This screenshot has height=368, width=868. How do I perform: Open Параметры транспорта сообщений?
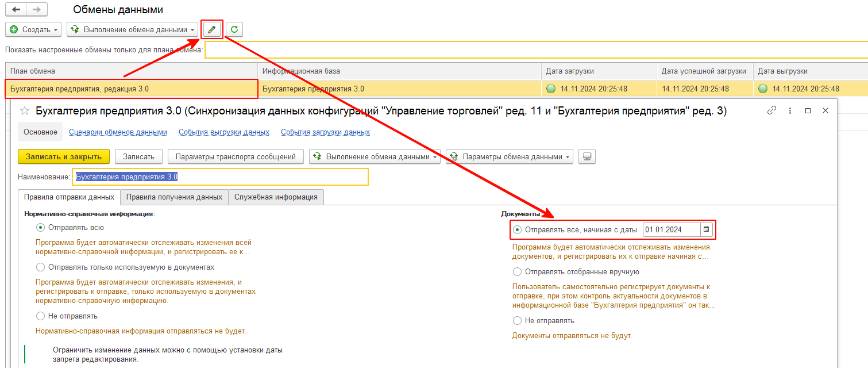tap(236, 156)
